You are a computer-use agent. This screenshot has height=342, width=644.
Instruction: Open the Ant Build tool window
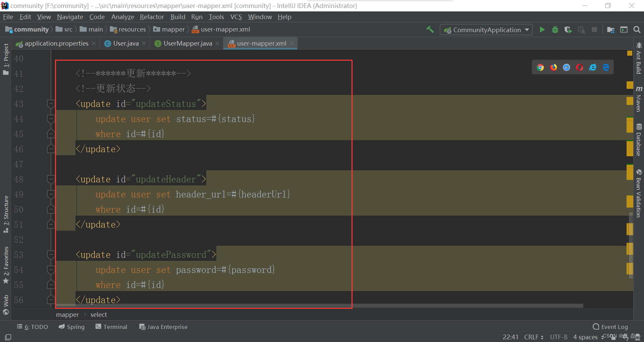[639, 59]
